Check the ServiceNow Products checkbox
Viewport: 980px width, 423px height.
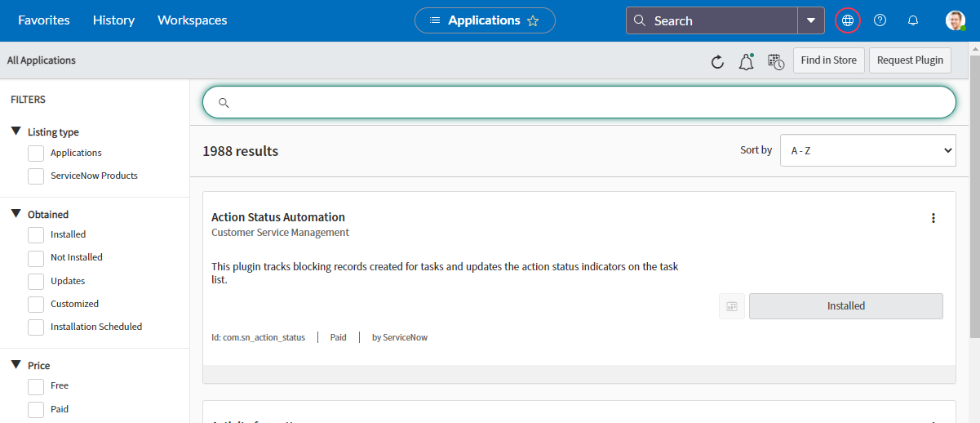click(x=36, y=176)
